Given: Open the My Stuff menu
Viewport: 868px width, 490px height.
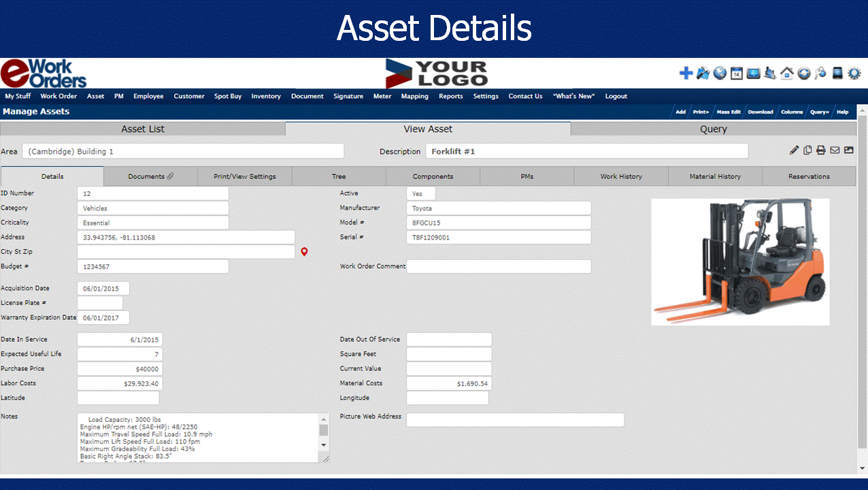Looking at the screenshot, I should click(18, 96).
